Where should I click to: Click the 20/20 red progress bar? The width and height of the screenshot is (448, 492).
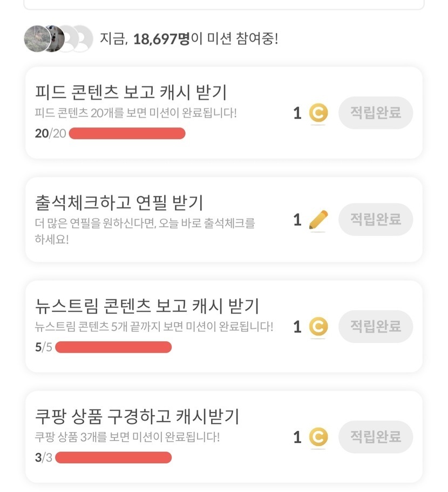point(127,133)
